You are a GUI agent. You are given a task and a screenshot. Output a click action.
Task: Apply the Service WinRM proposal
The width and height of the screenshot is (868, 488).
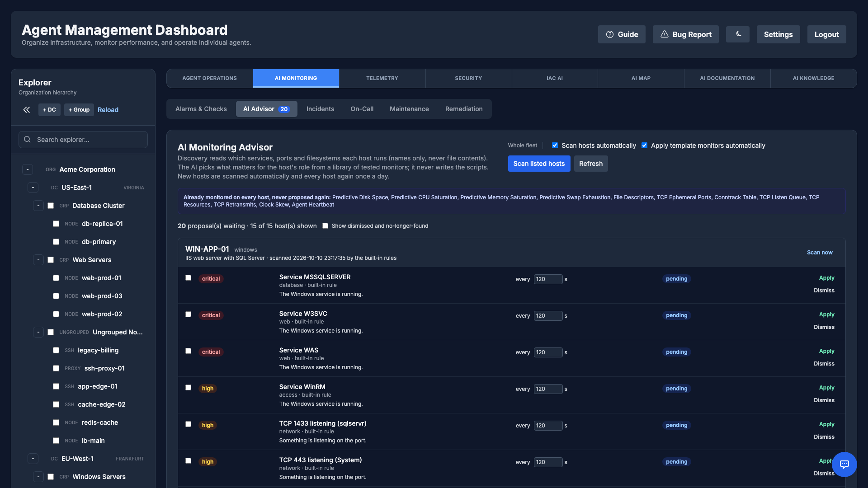(826, 388)
